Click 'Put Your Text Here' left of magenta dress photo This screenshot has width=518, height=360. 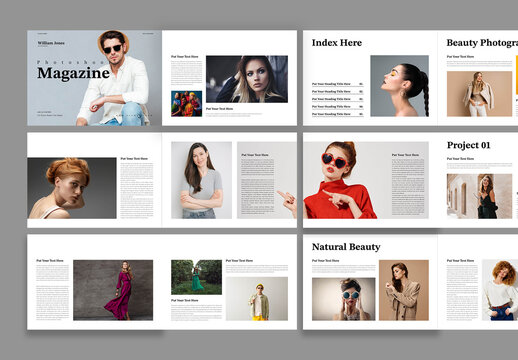(50, 261)
